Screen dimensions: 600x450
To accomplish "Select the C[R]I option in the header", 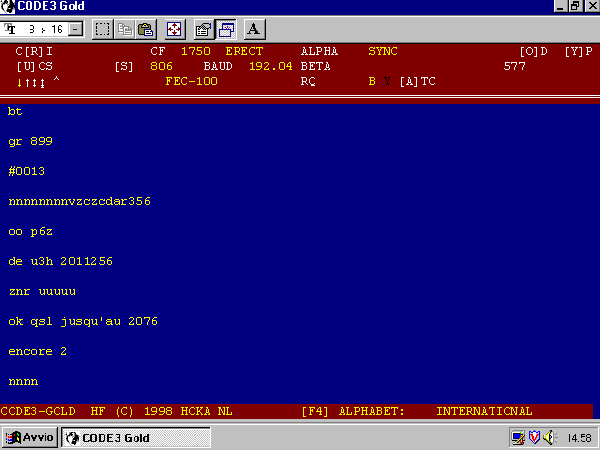I will click(x=34, y=50).
